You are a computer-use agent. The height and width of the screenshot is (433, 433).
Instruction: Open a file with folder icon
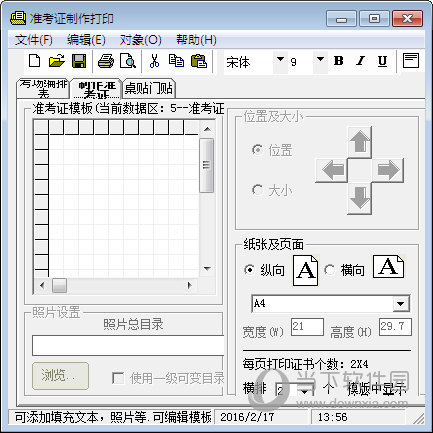coord(57,61)
